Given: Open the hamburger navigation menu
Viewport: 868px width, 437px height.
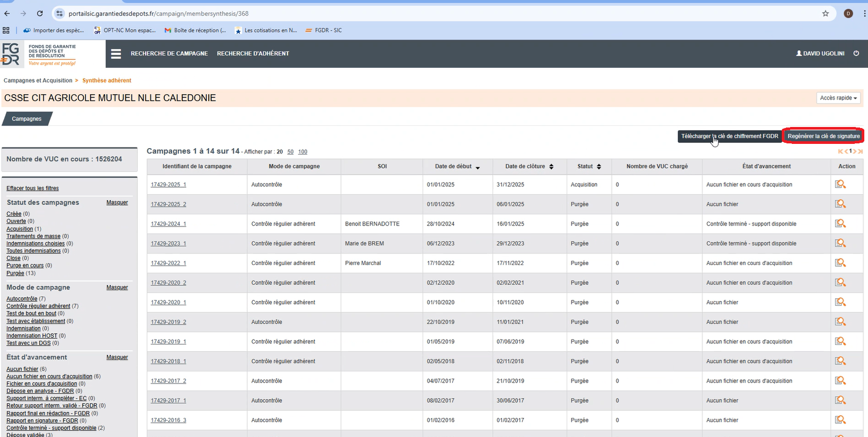Looking at the screenshot, I should [116, 53].
